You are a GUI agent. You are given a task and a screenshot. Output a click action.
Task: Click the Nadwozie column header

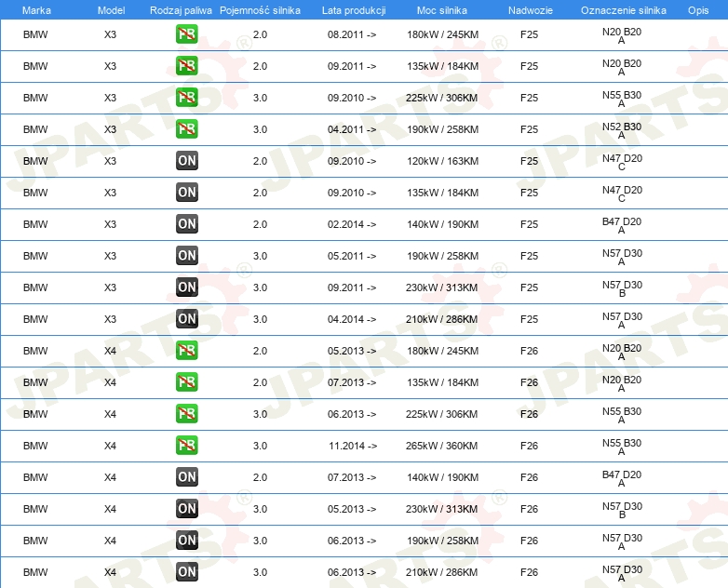point(531,10)
